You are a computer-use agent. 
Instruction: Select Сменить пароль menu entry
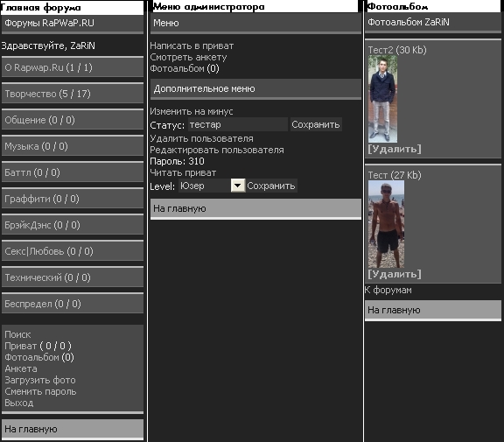pos(40,391)
